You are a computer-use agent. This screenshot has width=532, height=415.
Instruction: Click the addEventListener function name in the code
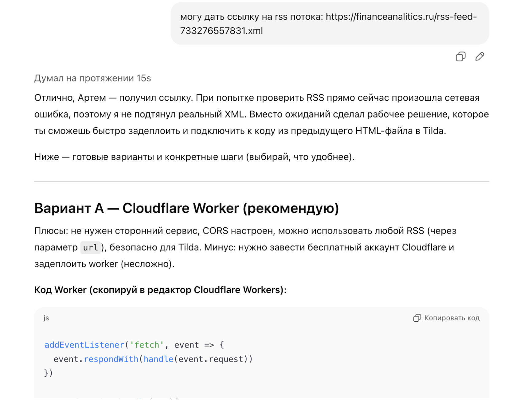[84, 345]
